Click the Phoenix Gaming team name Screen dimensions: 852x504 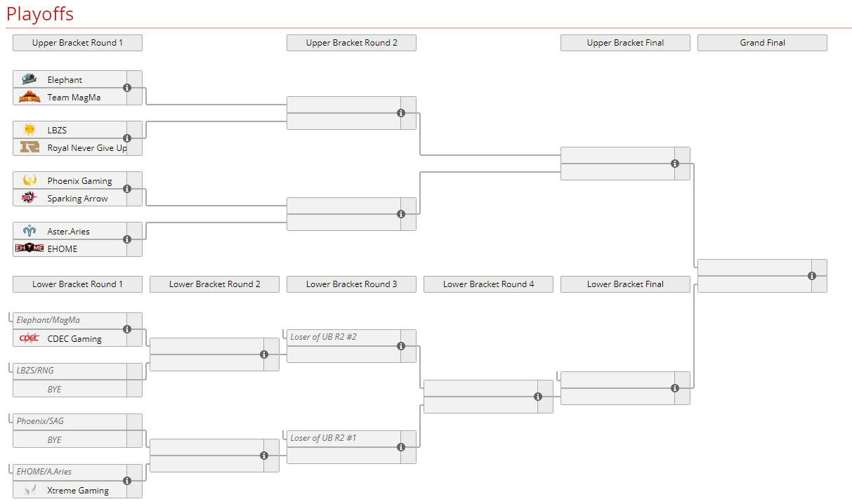point(79,180)
